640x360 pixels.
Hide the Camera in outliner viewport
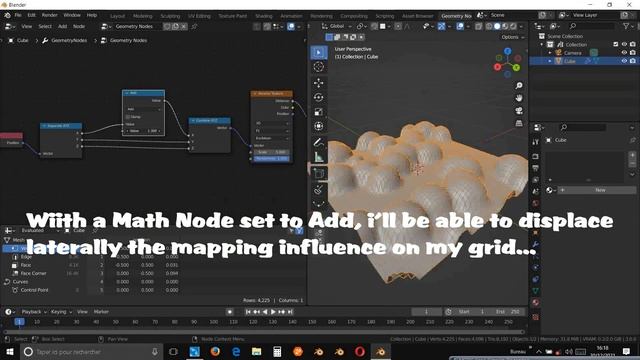coord(624,53)
